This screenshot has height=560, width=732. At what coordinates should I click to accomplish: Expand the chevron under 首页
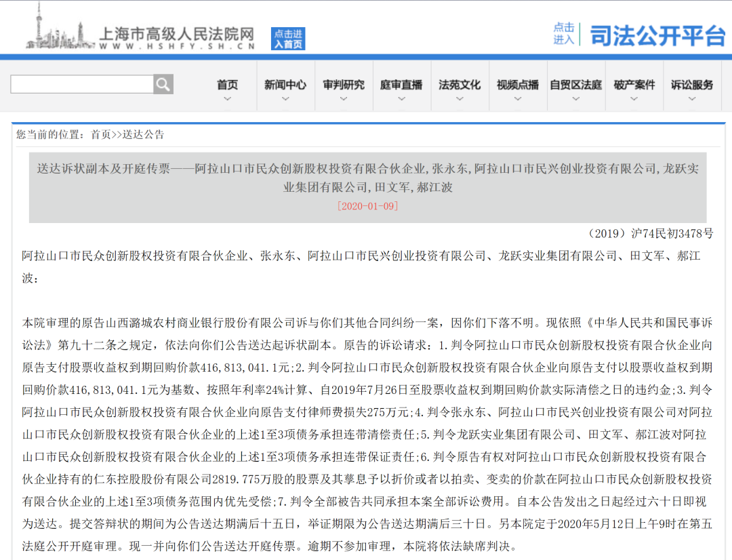click(x=227, y=99)
